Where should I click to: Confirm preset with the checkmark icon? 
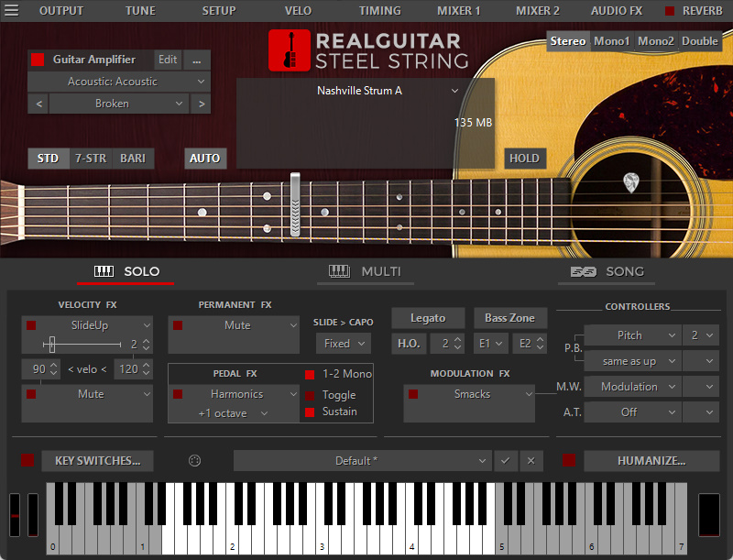(505, 461)
